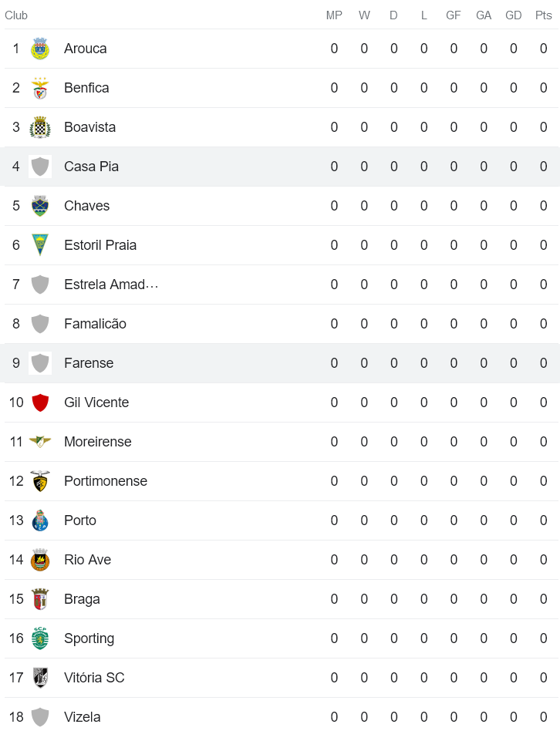Click the Estoril Praia crest icon

pyautogui.click(x=40, y=245)
